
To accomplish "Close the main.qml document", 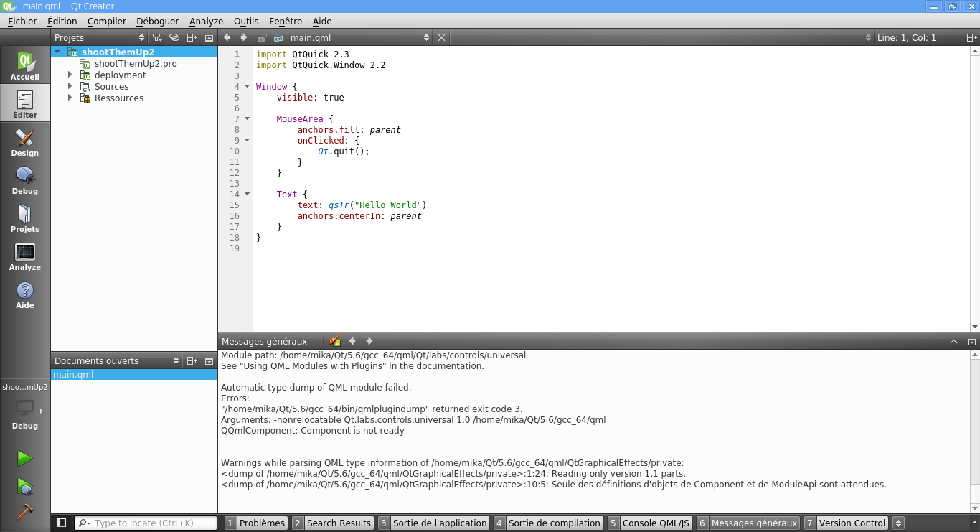I will point(441,38).
